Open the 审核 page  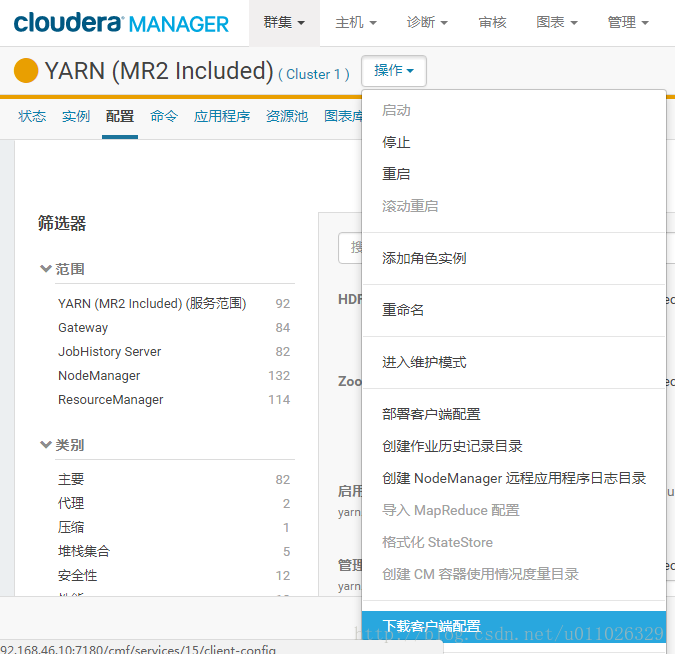tap(492, 22)
